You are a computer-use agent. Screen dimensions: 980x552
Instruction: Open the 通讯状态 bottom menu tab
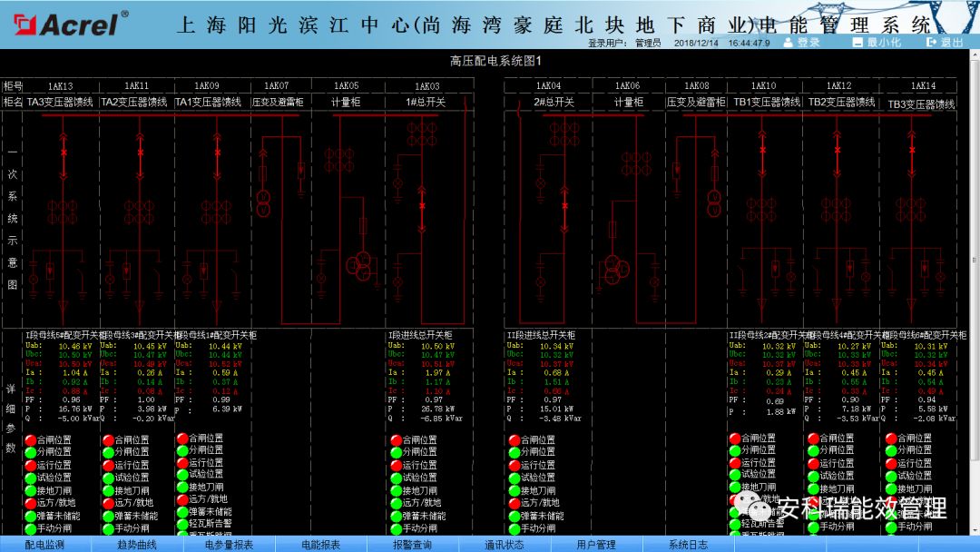[505, 545]
